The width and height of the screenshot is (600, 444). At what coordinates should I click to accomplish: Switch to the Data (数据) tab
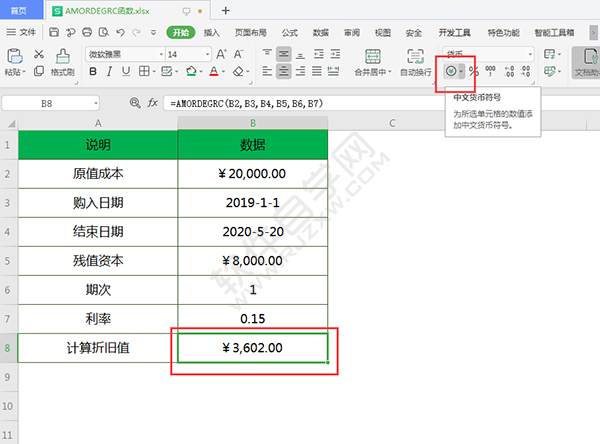(321, 33)
